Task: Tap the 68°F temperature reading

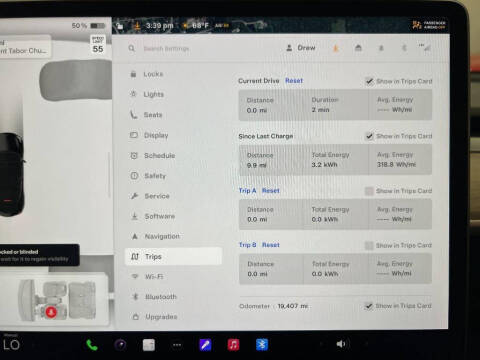Action: tap(200, 25)
